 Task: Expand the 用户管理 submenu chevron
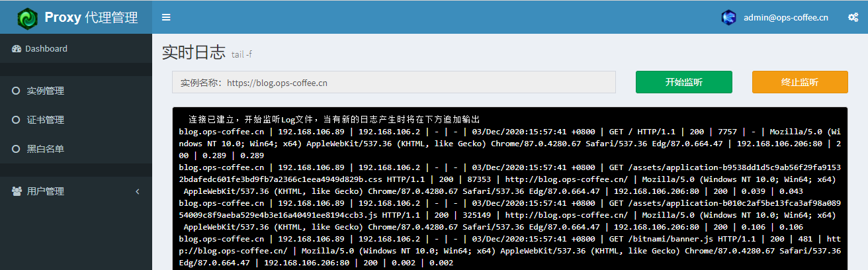[x=138, y=191]
